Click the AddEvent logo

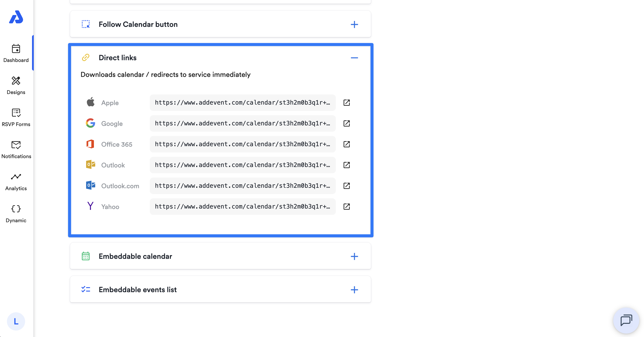point(16,17)
